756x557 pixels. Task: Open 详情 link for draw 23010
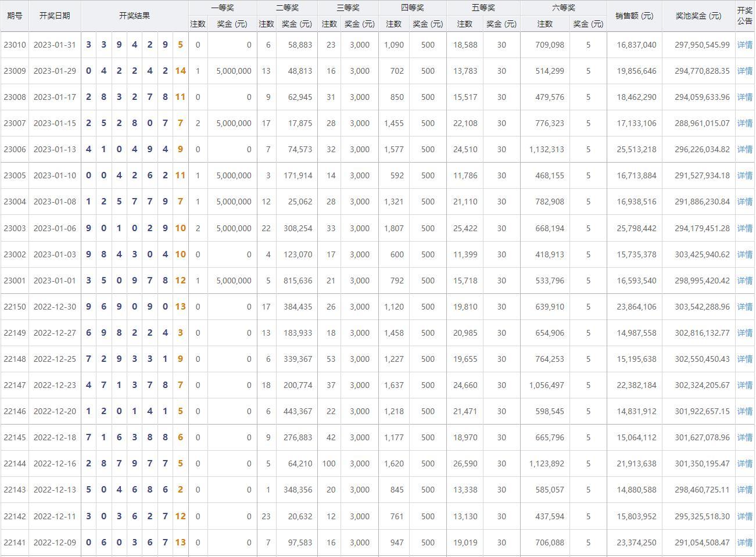click(x=744, y=45)
